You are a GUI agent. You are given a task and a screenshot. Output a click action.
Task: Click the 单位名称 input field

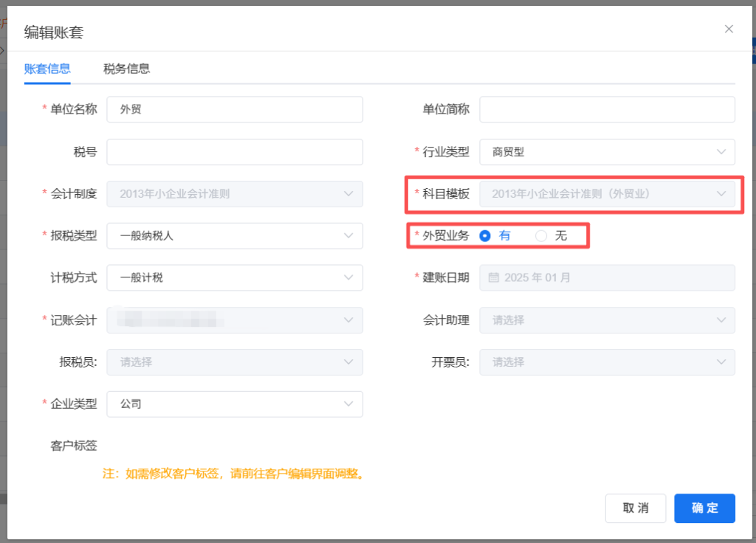(235, 110)
